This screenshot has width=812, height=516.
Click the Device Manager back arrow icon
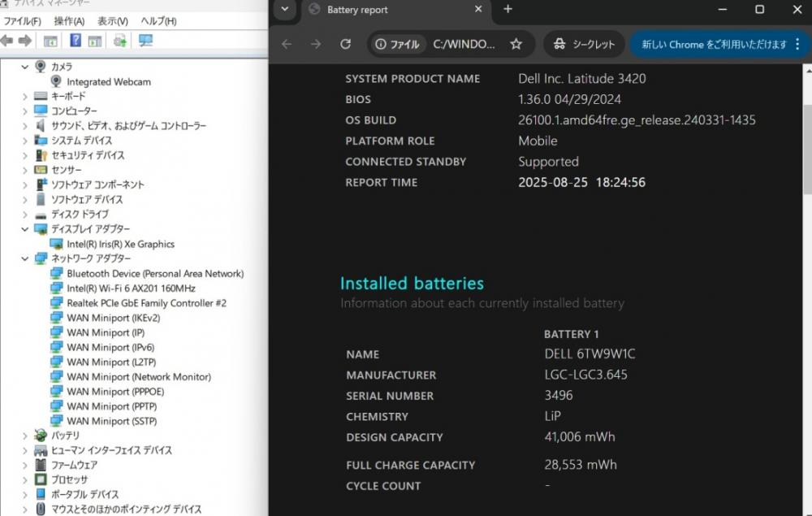6,41
